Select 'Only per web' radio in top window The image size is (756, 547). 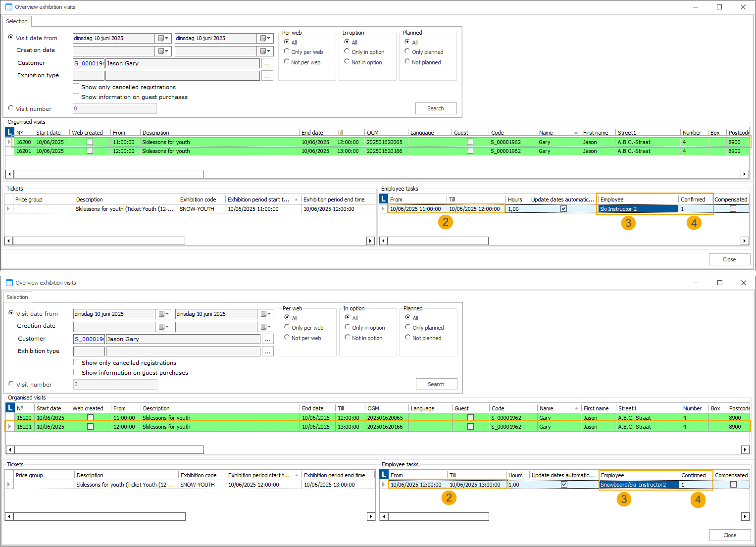pyautogui.click(x=287, y=51)
